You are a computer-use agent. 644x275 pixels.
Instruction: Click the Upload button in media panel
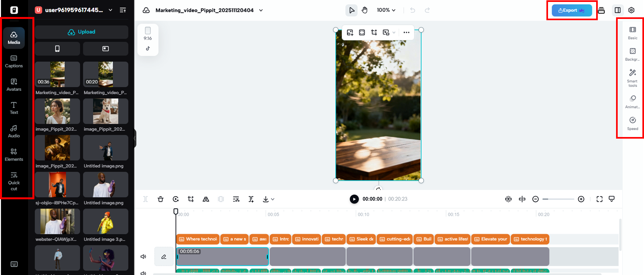pos(82,32)
